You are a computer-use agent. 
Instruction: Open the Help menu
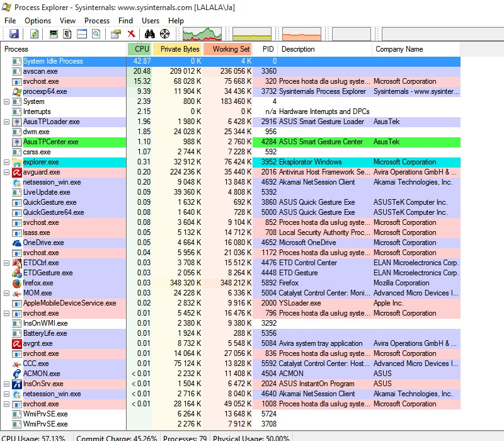point(176,21)
